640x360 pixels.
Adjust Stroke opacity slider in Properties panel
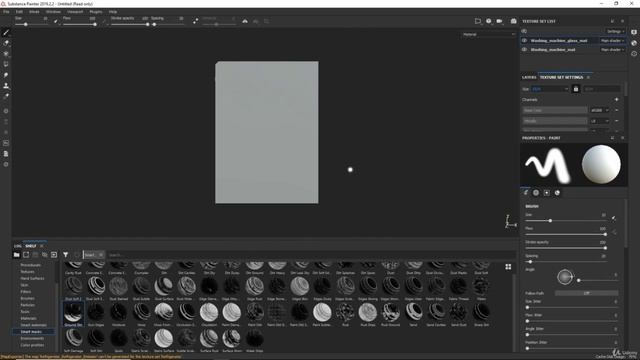tap(565, 248)
